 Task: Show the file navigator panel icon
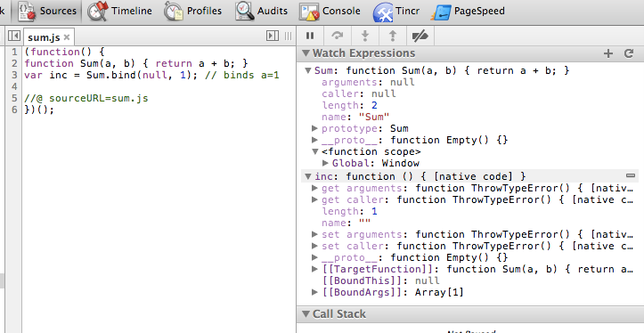click(x=14, y=37)
